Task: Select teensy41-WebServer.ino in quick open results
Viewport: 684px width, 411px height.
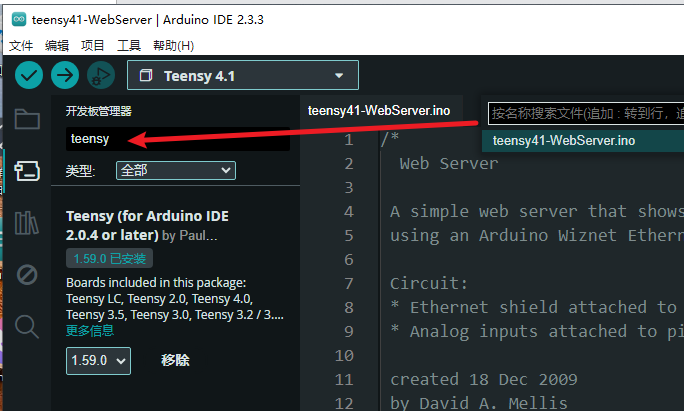Action: (x=583, y=140)
